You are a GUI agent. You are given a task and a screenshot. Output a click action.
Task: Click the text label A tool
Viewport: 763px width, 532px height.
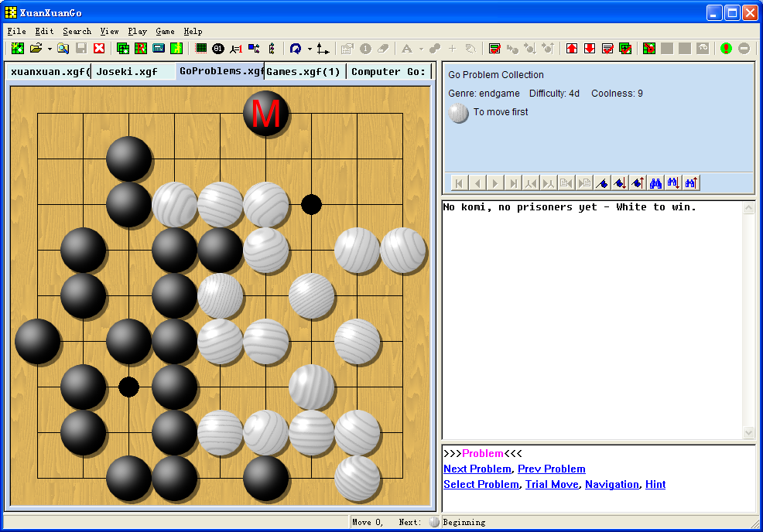click(407, 49)
